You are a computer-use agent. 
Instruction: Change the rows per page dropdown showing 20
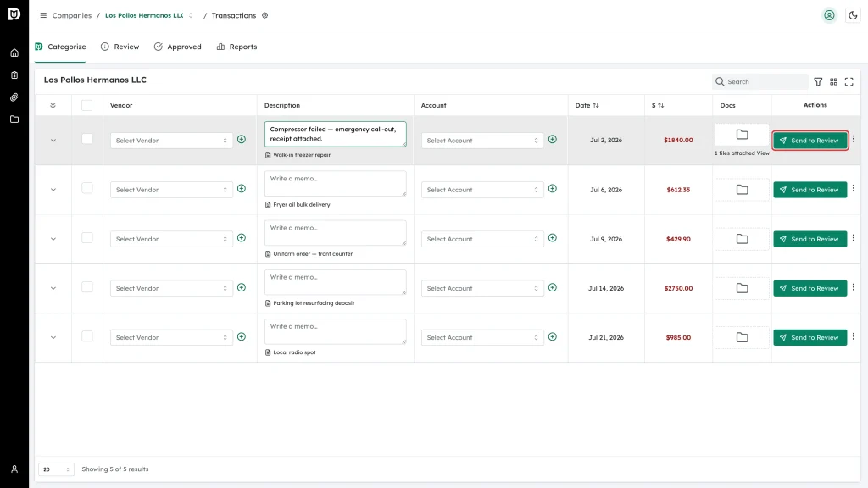(56, 469)
